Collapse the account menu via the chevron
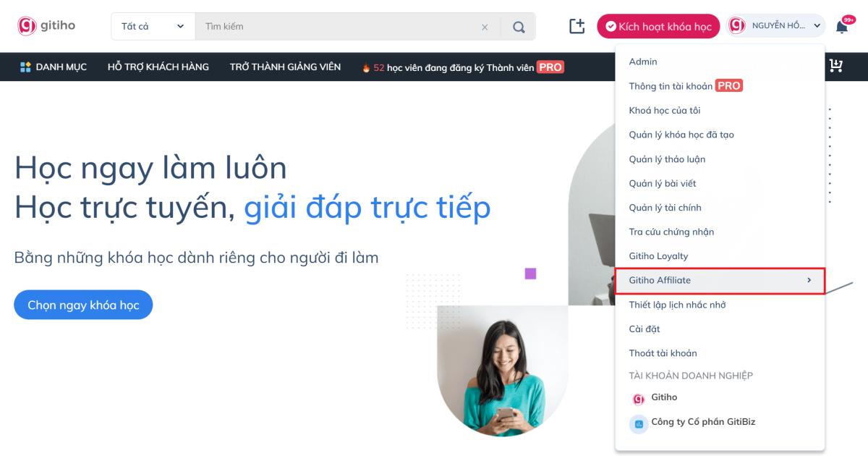 tap(816, 25)
